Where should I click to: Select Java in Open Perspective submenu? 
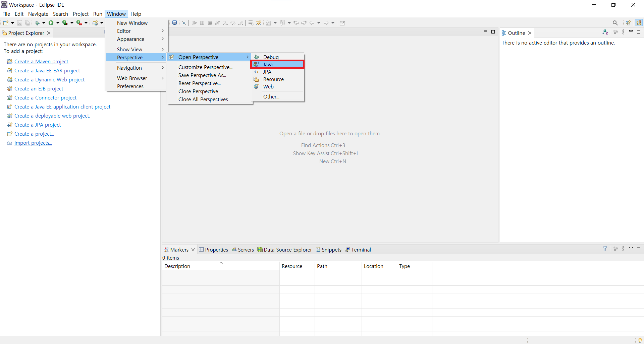tap(277, 64)
